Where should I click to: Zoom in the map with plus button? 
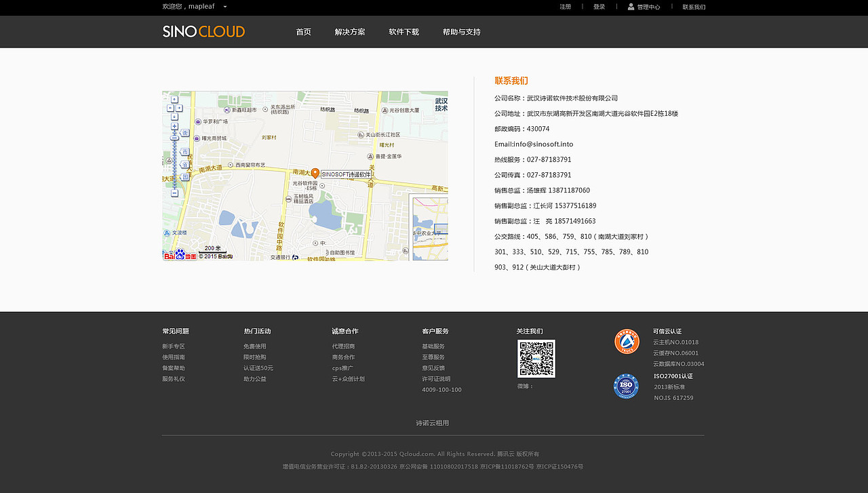tap(174, 126)
